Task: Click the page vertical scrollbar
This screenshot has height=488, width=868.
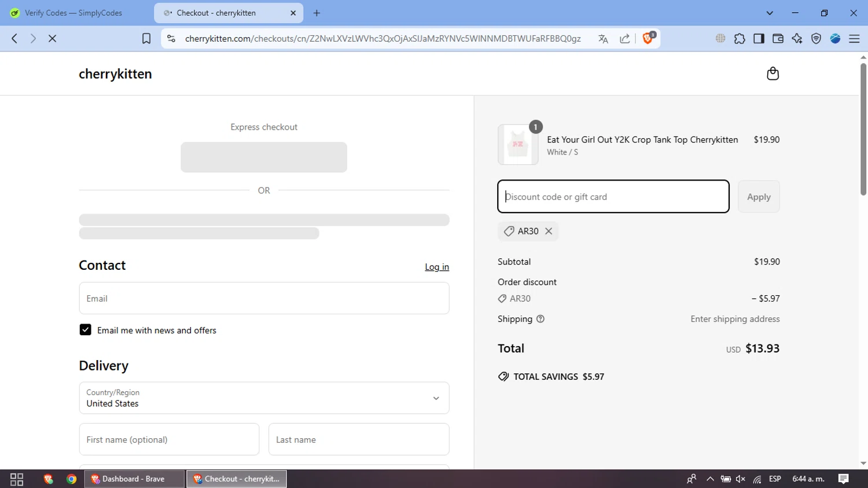Action: point(863,129)
